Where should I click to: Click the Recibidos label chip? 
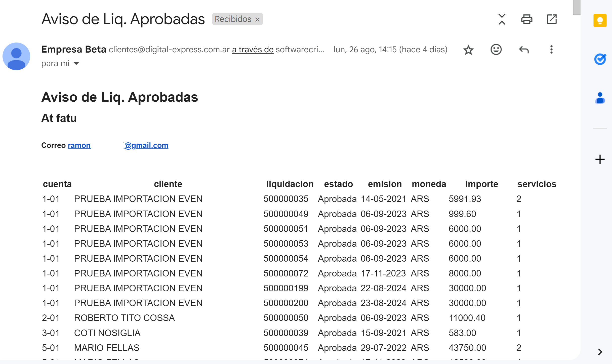coord(233,19)
